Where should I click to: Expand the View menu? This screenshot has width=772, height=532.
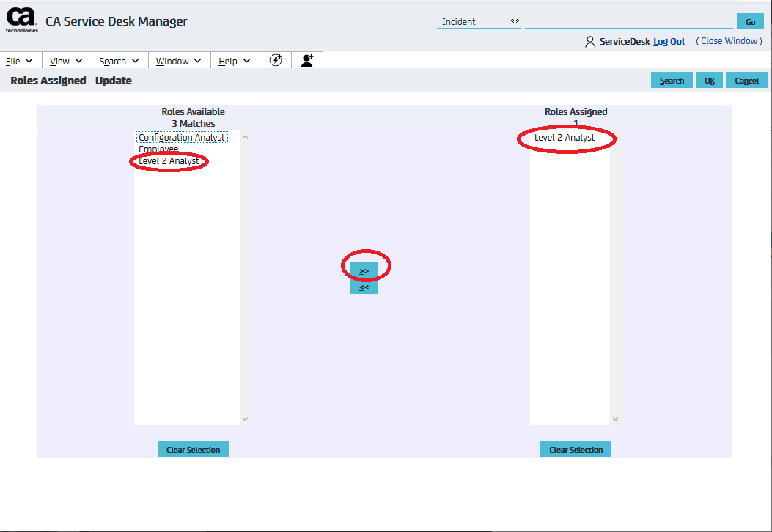tap(66, 62)
